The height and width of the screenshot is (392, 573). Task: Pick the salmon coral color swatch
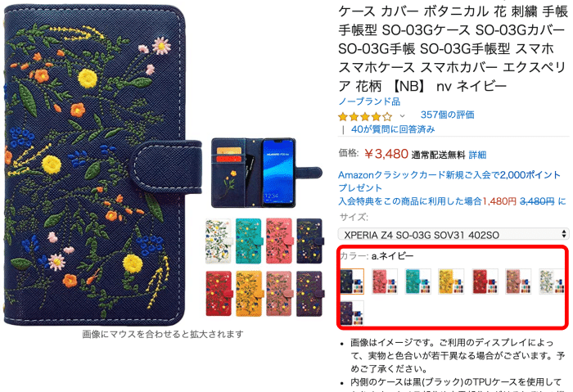coord(518,281)
